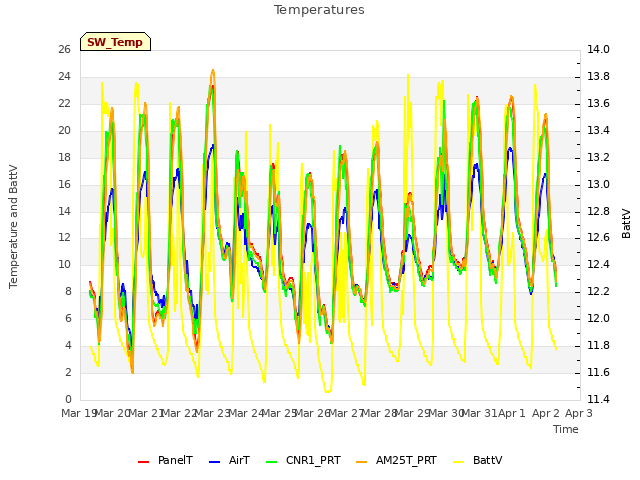Click the '13.0' right axis tick label
Image resolution: width=640 pixels, height=480 pixels.
[x=598, y=184]
